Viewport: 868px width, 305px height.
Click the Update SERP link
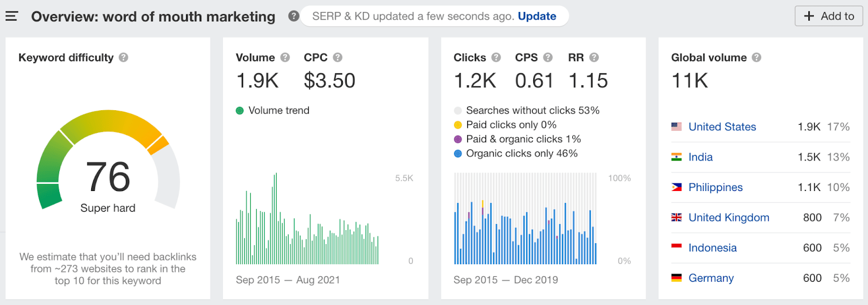(537, 16)
